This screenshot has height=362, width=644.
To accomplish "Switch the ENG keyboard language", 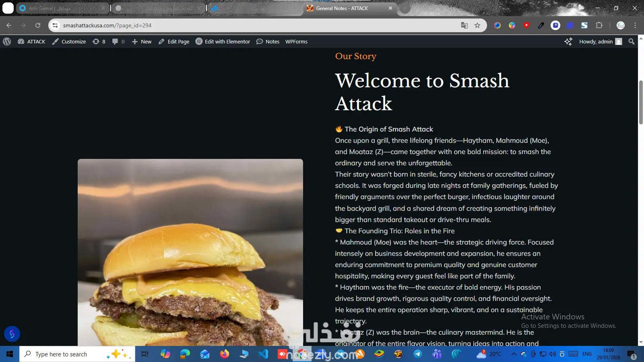I will pyautogui.click(x=587, y=354).
